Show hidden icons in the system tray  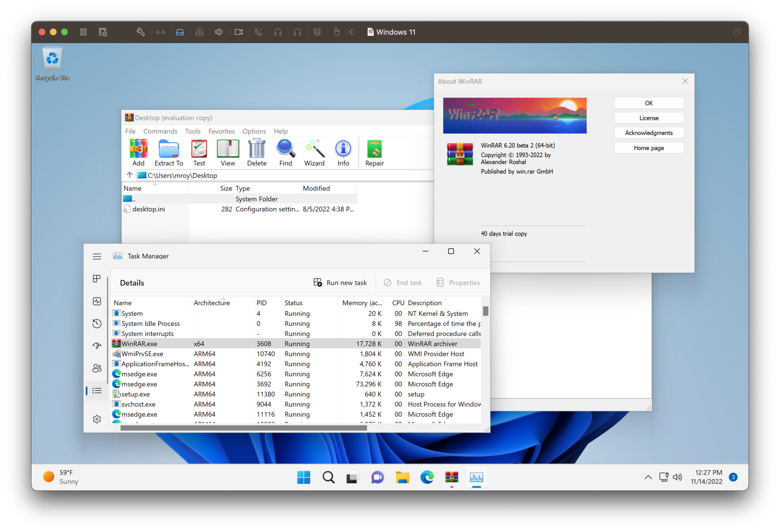[x=648, y=477]
